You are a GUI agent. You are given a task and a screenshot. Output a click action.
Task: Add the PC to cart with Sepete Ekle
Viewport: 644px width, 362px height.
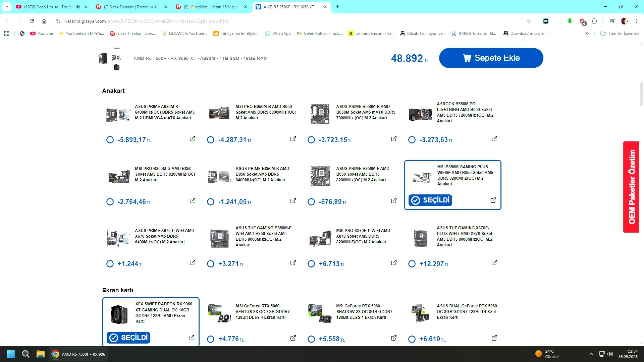click(x=491, y=58)
